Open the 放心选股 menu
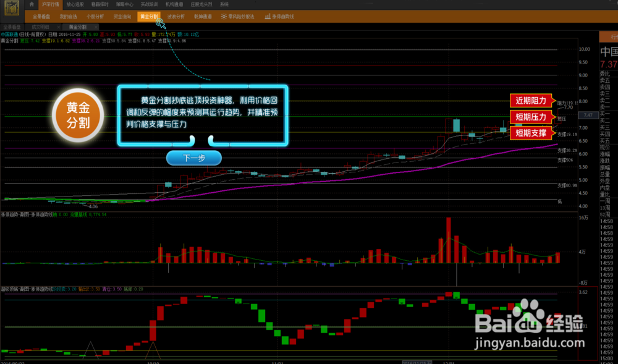The width and height of the screenshot is (618, 364). click(75, 4)
